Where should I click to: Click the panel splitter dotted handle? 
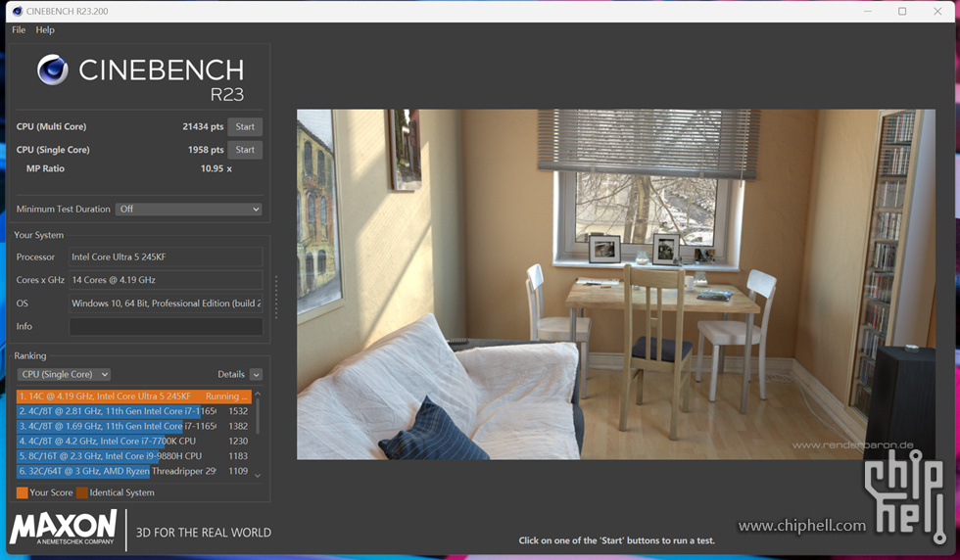pos(276,297)
